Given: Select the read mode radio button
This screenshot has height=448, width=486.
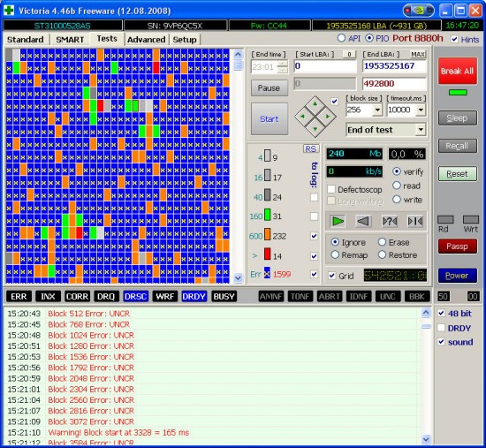Looking at the screenshot, I should coord(397,186).
